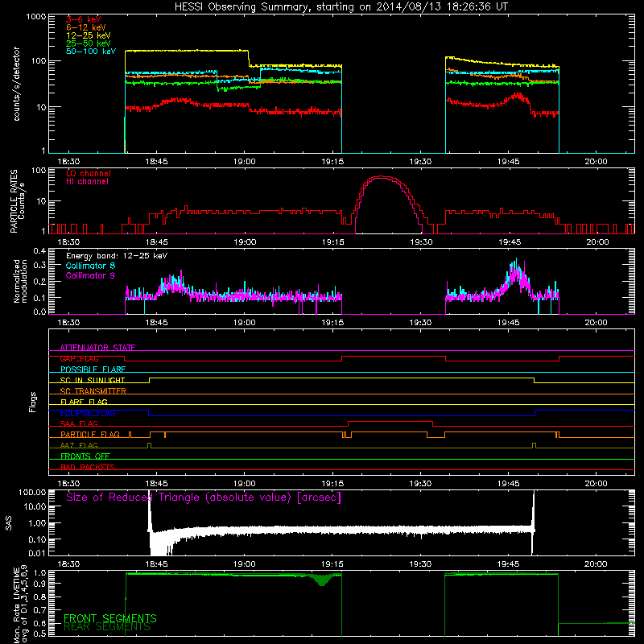Click the GAP_FLAG label
This screenshot has height=644, width=644.
[x=79, y=358]
